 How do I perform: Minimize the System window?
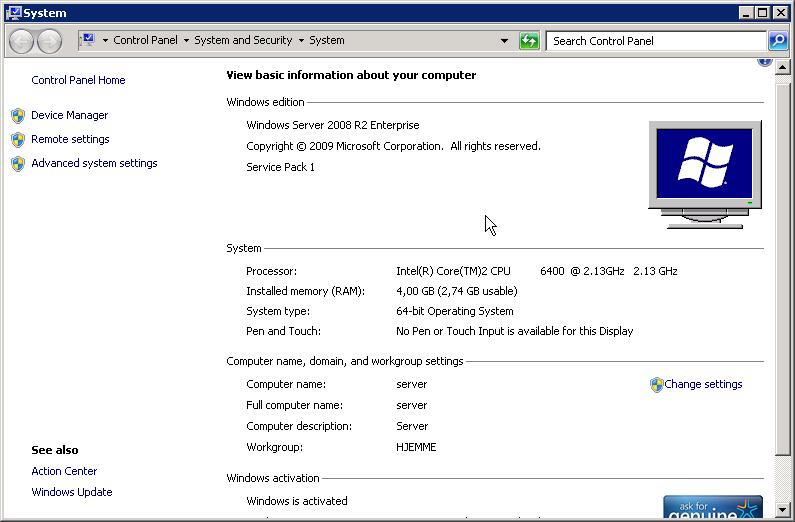point(745,13)
